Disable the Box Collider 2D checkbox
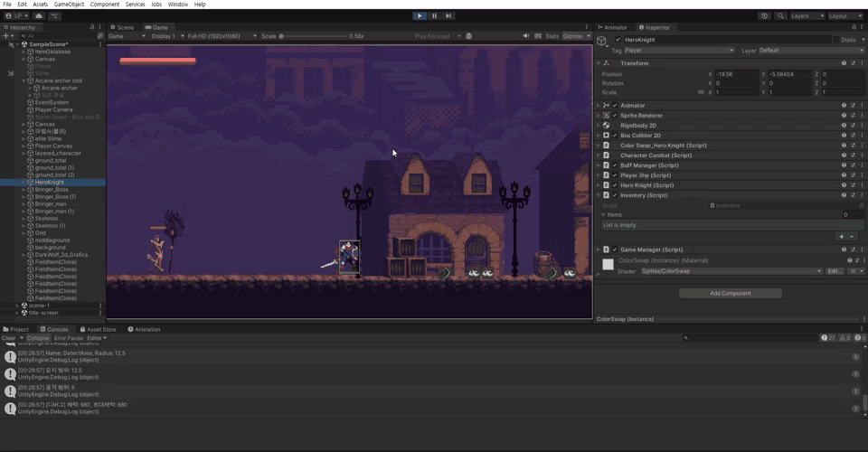 615,136
